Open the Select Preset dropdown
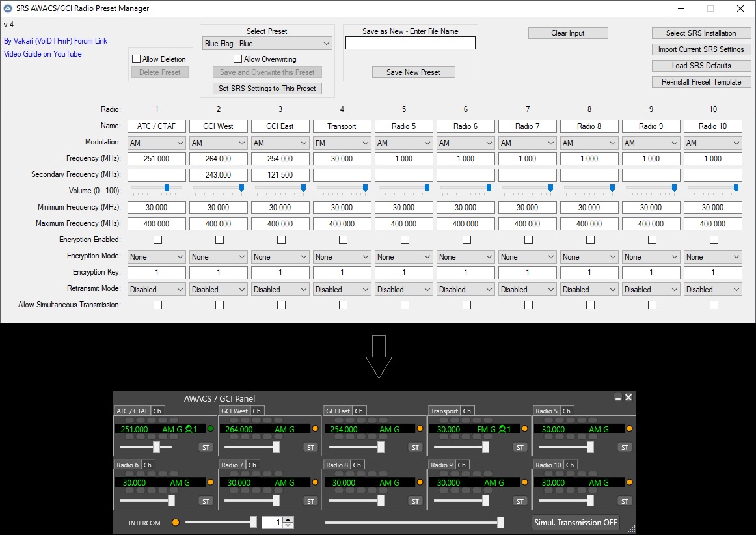Screen dimensions: 756x535 267,44
